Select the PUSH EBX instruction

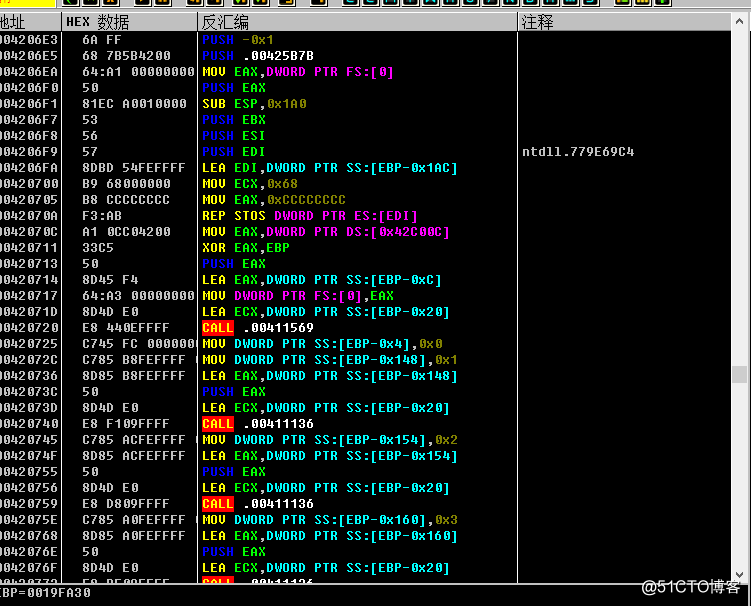pos(234,120)
